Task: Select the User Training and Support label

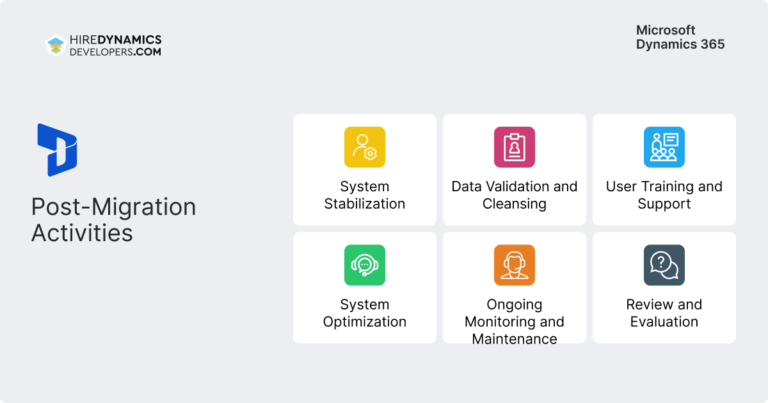Action: coord(664,195)
